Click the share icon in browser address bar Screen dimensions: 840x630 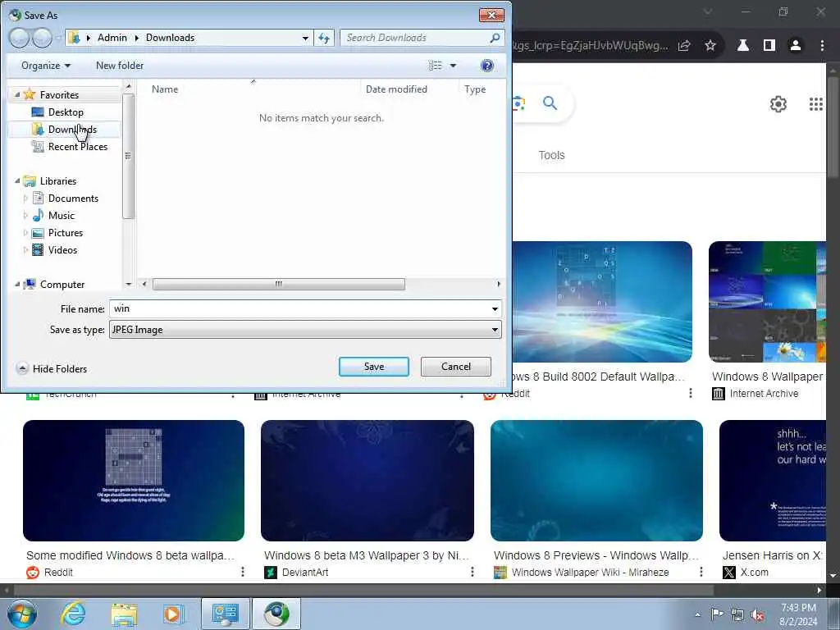(x=684, y=46)
